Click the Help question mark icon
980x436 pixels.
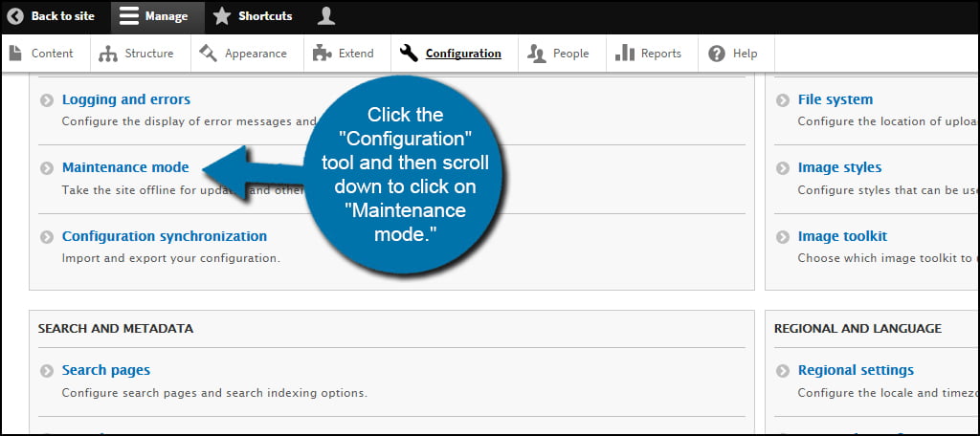click(x=717, y=54)
